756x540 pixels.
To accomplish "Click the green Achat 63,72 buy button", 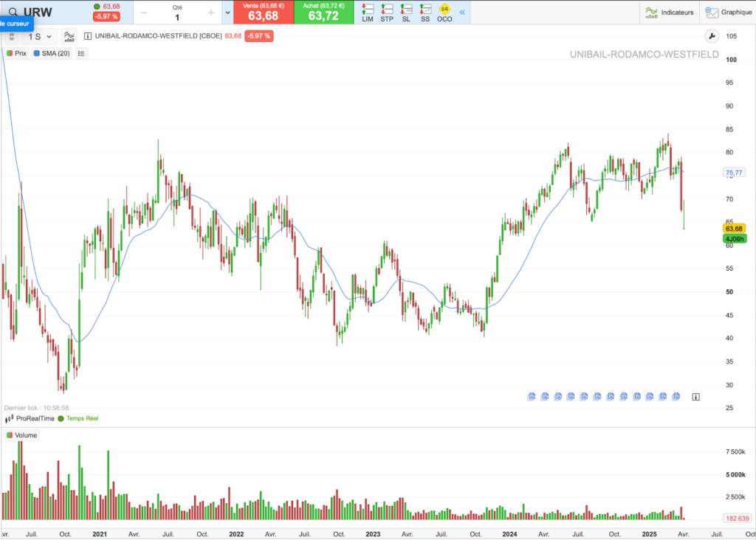I will 323,12.
